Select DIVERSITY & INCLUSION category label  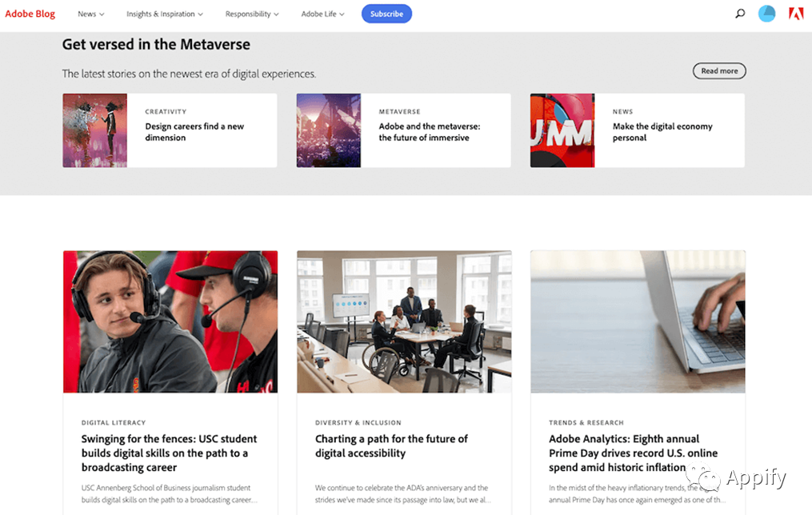(358, 423)
